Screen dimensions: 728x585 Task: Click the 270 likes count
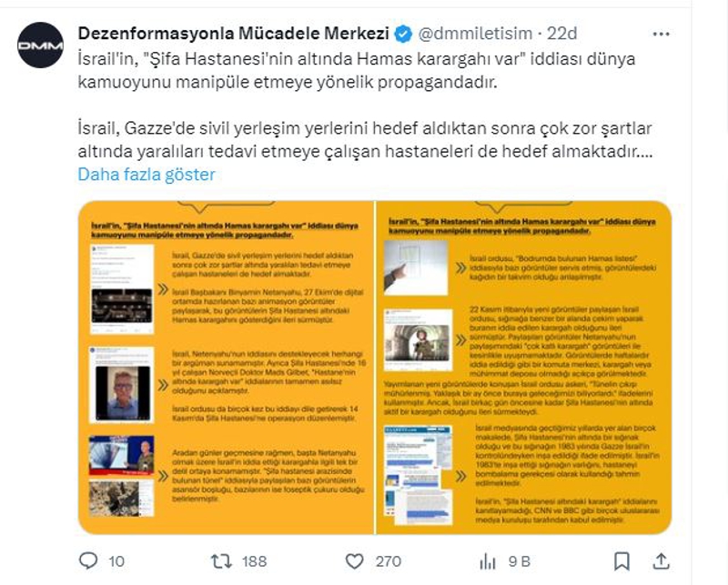click(389, 561)
